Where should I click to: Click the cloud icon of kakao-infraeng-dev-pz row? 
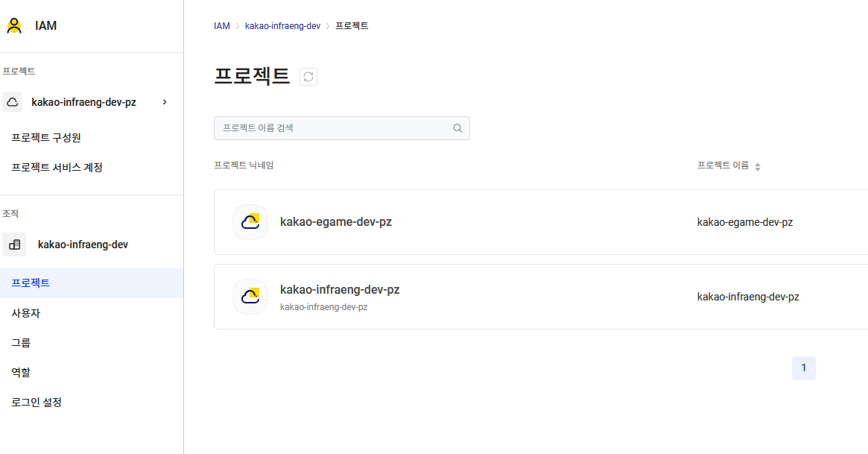click(x=250, y=297)
